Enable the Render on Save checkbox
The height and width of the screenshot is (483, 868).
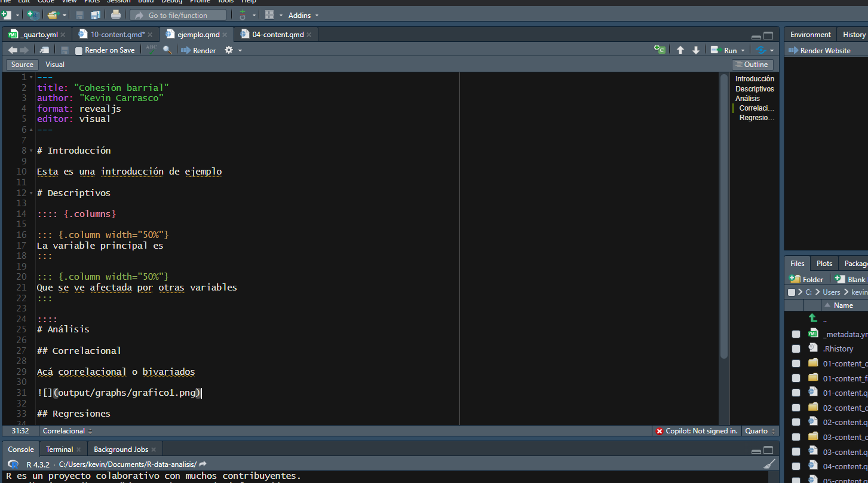point(79,51)
